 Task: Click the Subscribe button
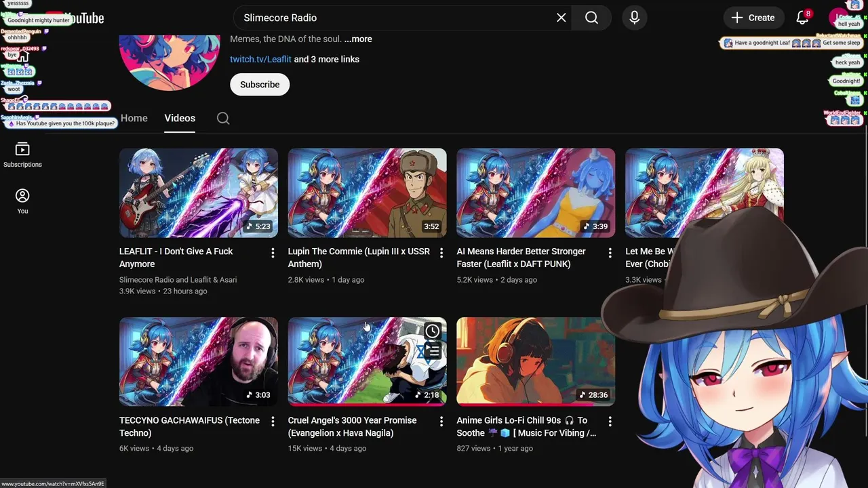click(x=260, y=85)
